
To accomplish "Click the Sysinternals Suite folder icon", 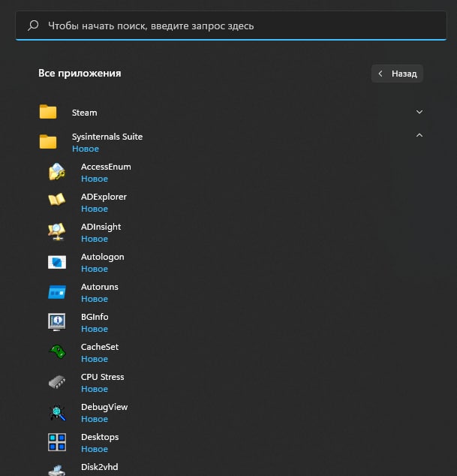I will coord(48,141).
